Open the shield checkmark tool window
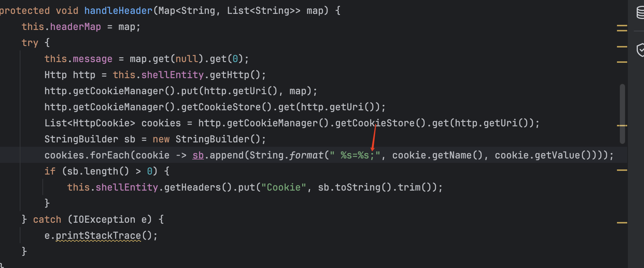Viewport: 644px width, 268px height. click(640, 50)
